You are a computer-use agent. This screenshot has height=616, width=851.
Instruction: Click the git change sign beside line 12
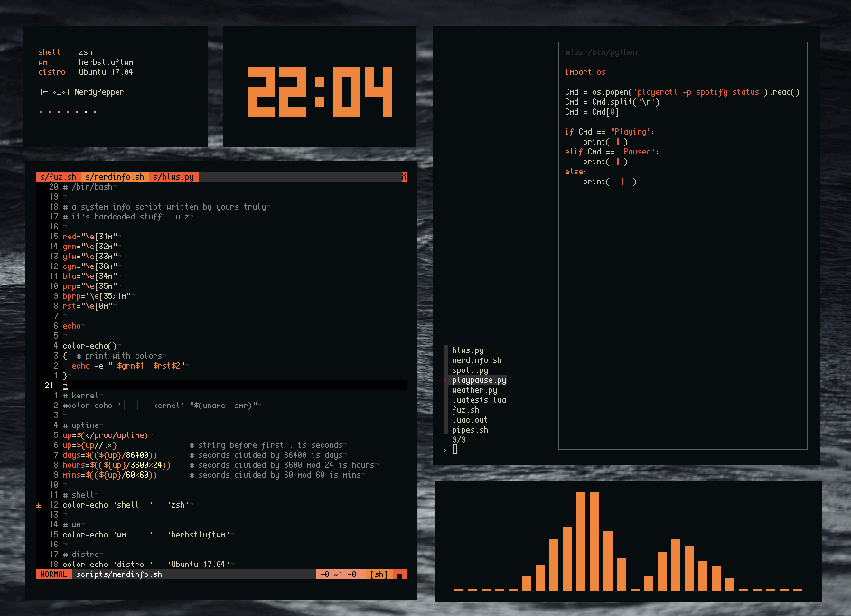39,505
